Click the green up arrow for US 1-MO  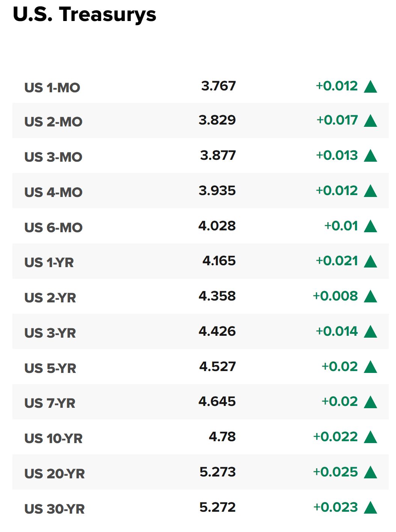(370, 86)
